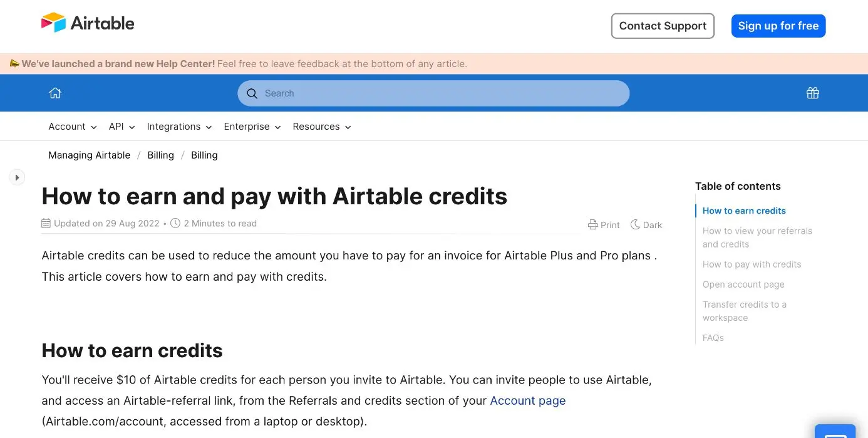Image resolution: width=868 pixels, height=438 pixels.
Task: Click the clock icon beside reading time
Action: click(177, 223)
